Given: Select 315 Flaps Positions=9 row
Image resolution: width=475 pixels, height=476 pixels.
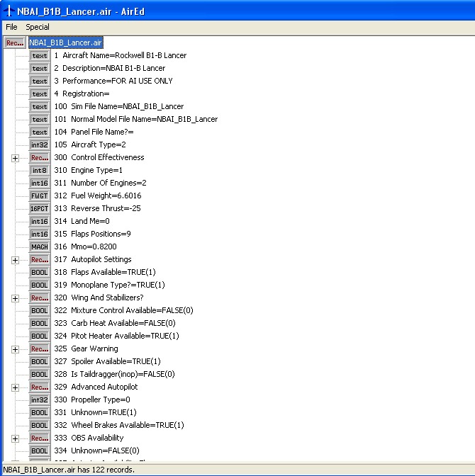Looking at the screenshot, I should (x=93, y=234).
